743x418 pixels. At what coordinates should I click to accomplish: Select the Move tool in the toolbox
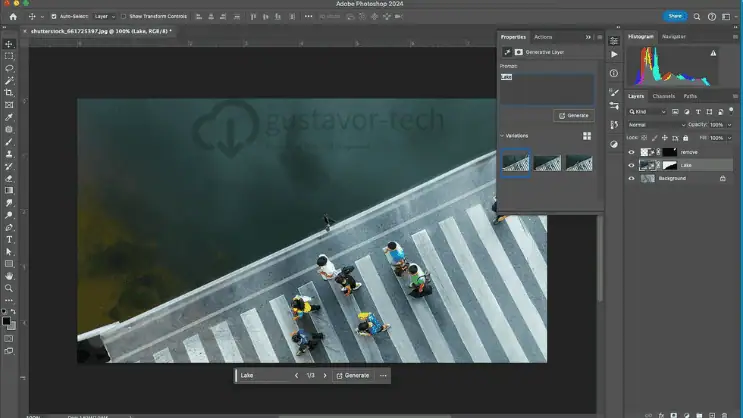[x=9, y=44]
